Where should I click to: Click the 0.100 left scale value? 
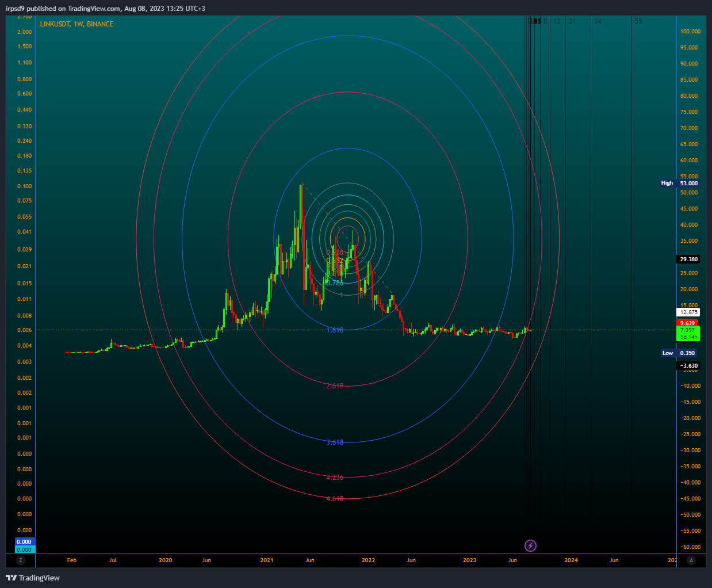click(x=25, y=186)
